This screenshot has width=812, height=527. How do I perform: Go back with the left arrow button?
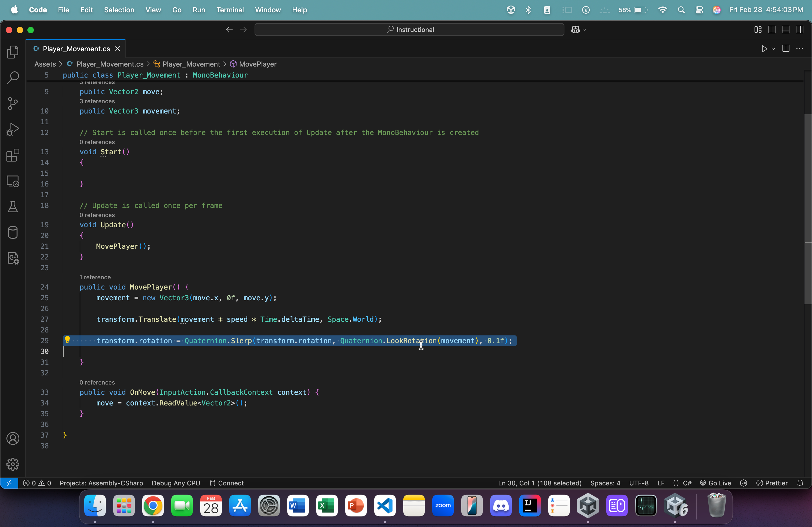229,30
